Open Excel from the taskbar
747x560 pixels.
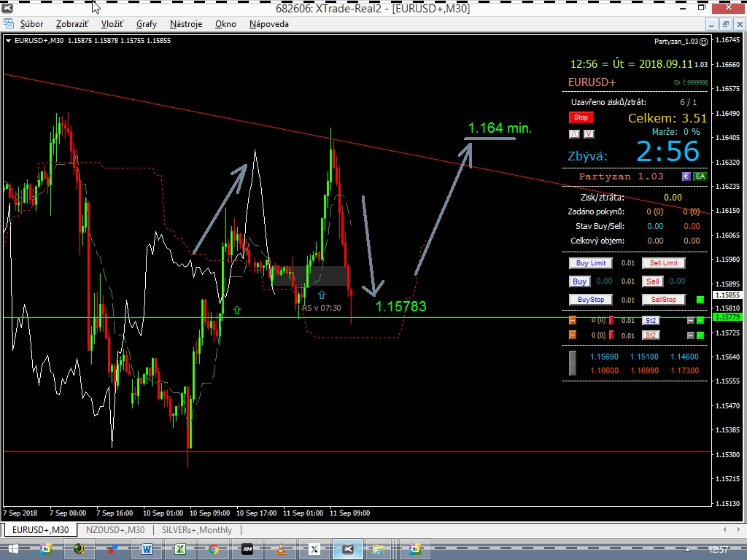(x=180, y=549)
